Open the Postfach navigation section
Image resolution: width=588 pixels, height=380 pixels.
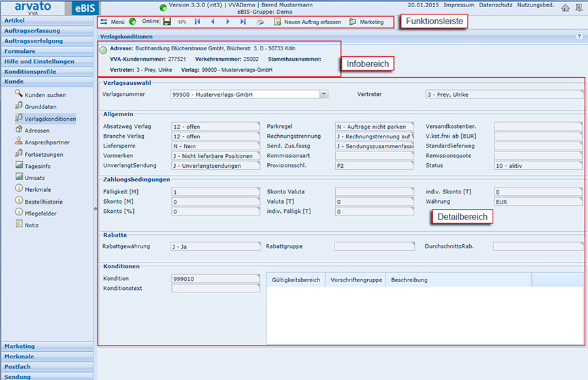(x=47, y=366)
